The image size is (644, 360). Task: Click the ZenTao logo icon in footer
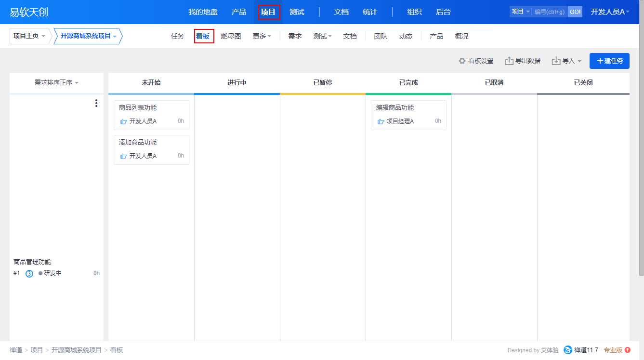[568, 350]
